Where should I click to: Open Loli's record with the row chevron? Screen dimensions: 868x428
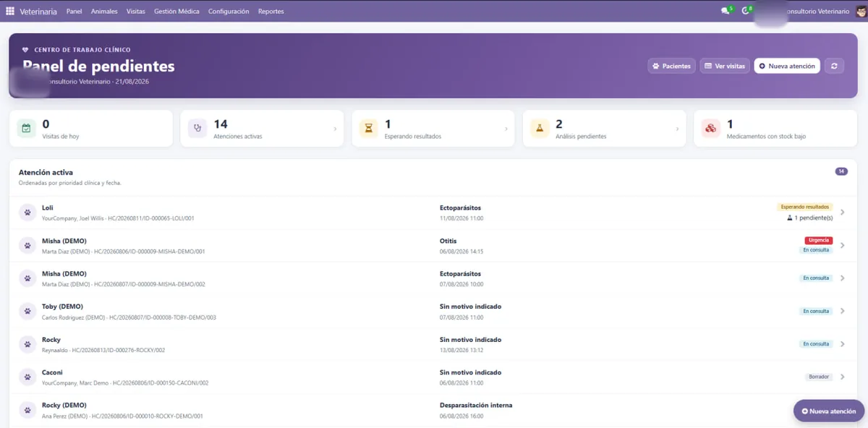coord(843,213)
